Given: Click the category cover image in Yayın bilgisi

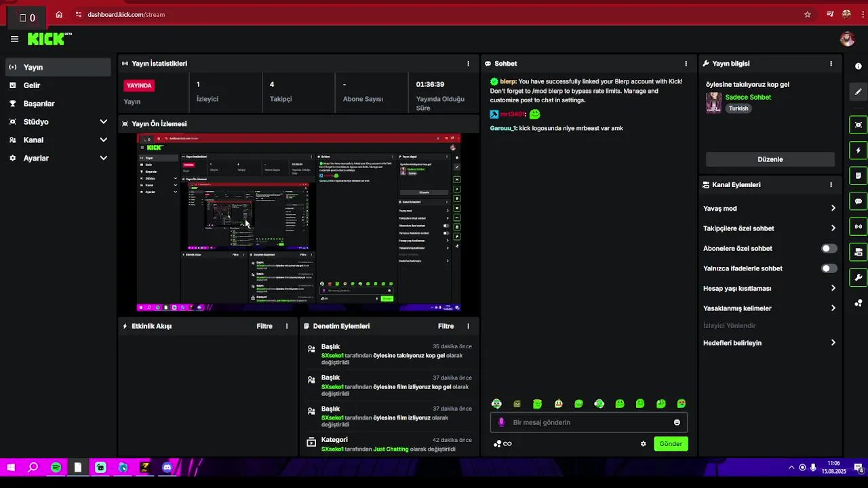Looking at the screenshot, I should [x=713, y=102].
